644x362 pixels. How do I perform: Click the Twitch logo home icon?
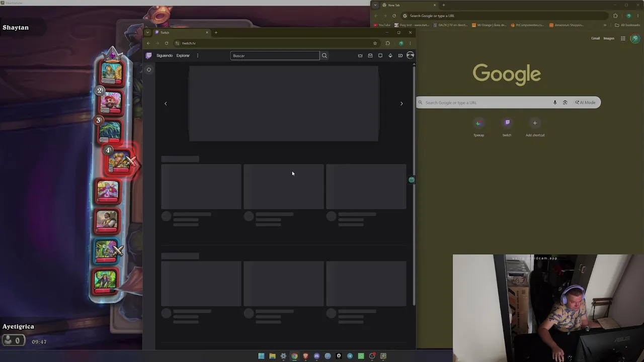148,55
